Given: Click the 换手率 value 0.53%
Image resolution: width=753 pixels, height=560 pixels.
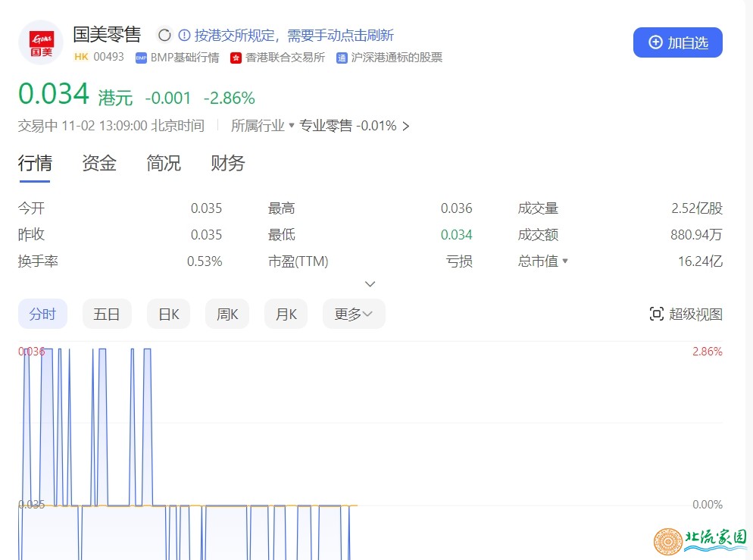Looking at the screenshot, I should tap(205, 261).
